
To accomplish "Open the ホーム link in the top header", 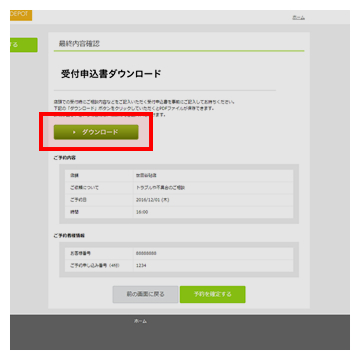I will point(298,18).
